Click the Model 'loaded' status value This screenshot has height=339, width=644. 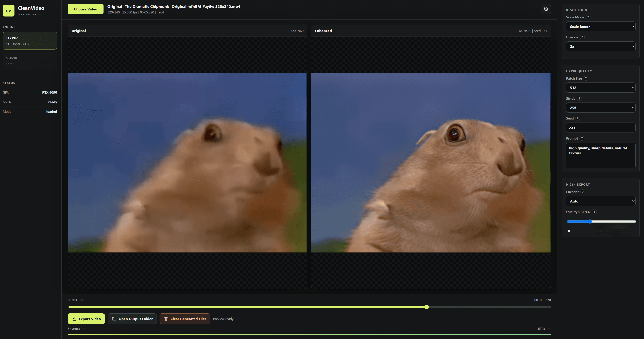(52, 112)
